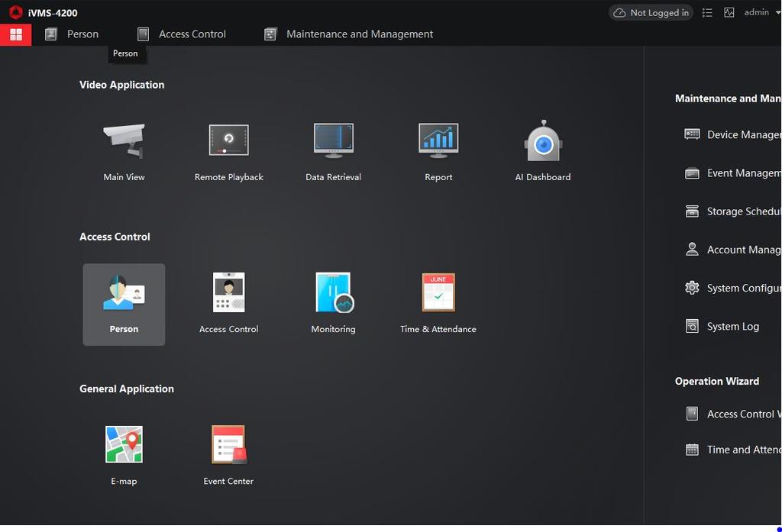782x532 pixels.
Task: Open the Report chart icon
Action: pyautogui.click(x=438, y=141)
